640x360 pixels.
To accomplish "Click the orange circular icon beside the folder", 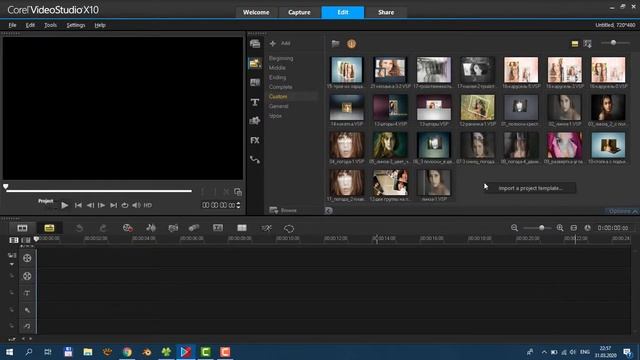I will click(351, 44).
